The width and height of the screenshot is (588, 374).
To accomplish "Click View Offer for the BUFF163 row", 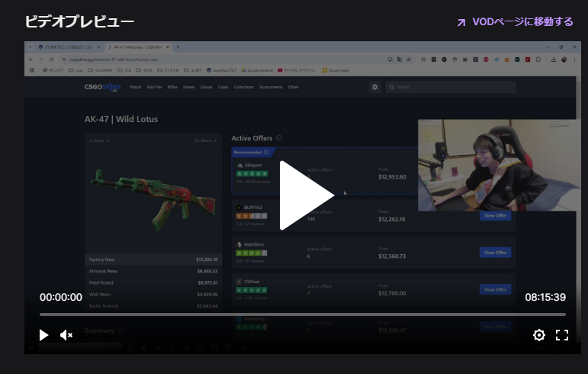I will (495, 216).
